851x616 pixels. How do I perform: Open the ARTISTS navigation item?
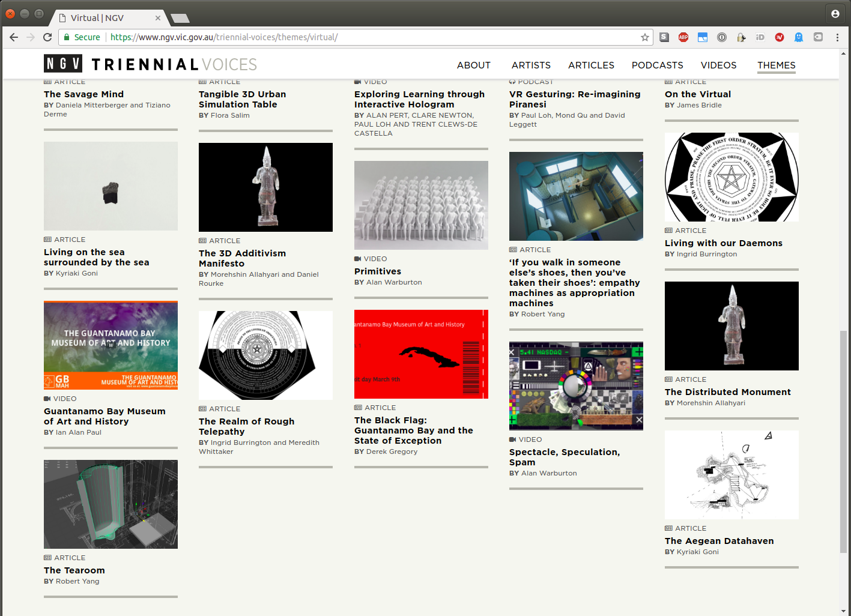[531, 65]
